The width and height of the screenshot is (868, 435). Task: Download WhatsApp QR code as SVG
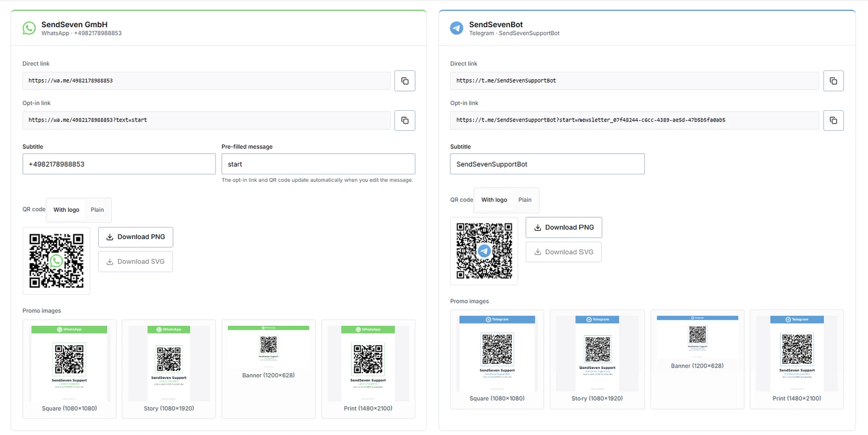click(x=136, y=262)
